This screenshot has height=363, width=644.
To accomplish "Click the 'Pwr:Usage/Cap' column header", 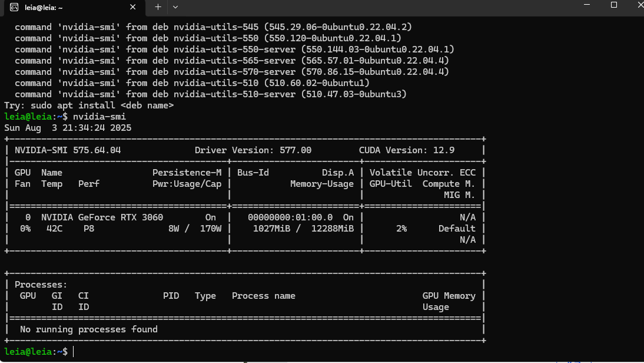I will [187, 184].
